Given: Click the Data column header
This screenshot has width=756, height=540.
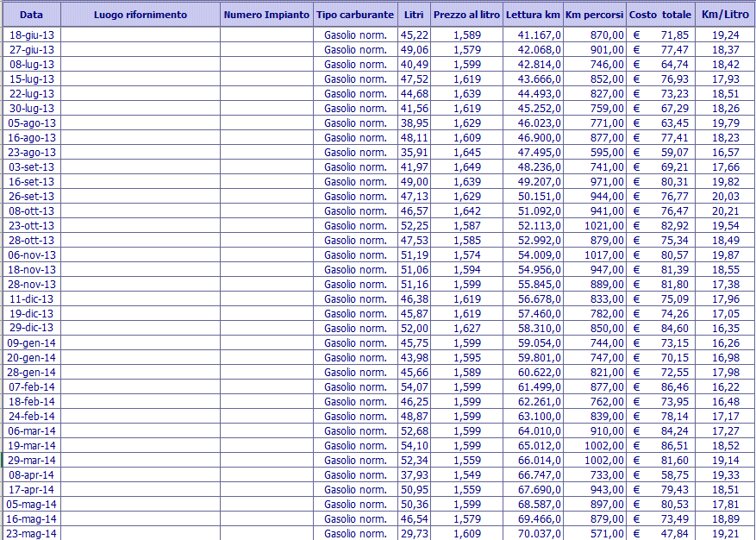Looking at the screenshot, I should (31, 15).
